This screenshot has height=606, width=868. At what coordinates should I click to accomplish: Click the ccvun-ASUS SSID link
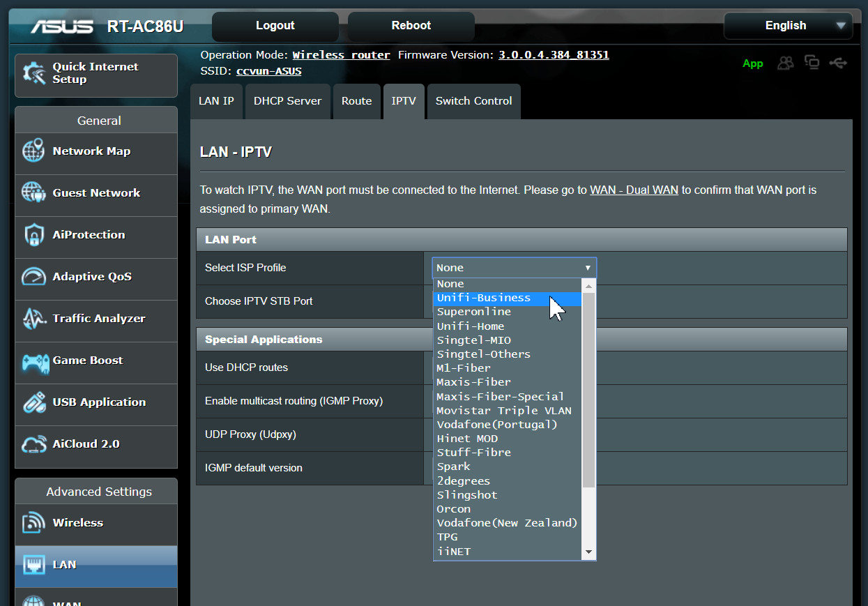tap(269, 71)
